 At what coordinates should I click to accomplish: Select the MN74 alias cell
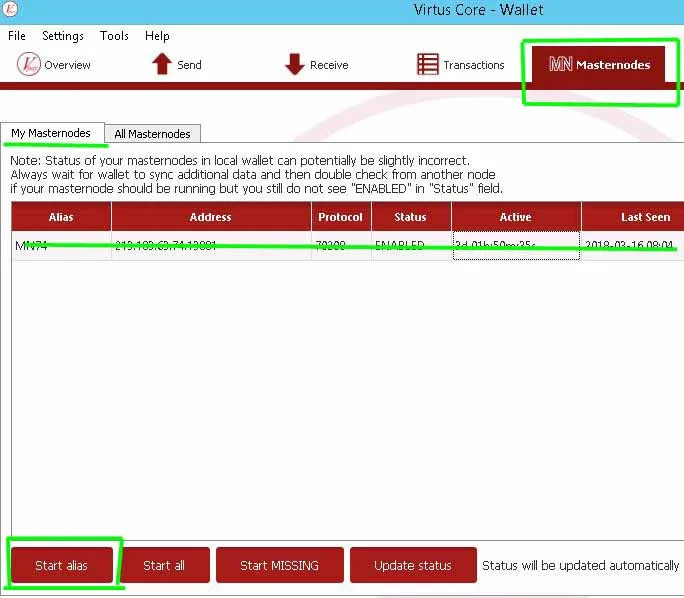point(61,246)
